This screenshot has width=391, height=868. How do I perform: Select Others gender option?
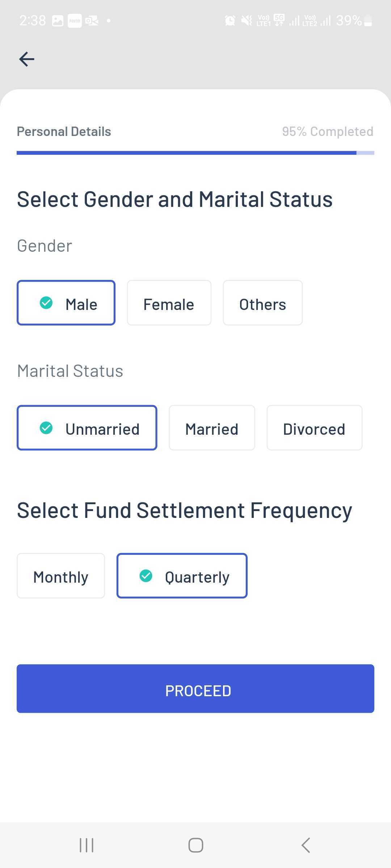click(263, 303)
